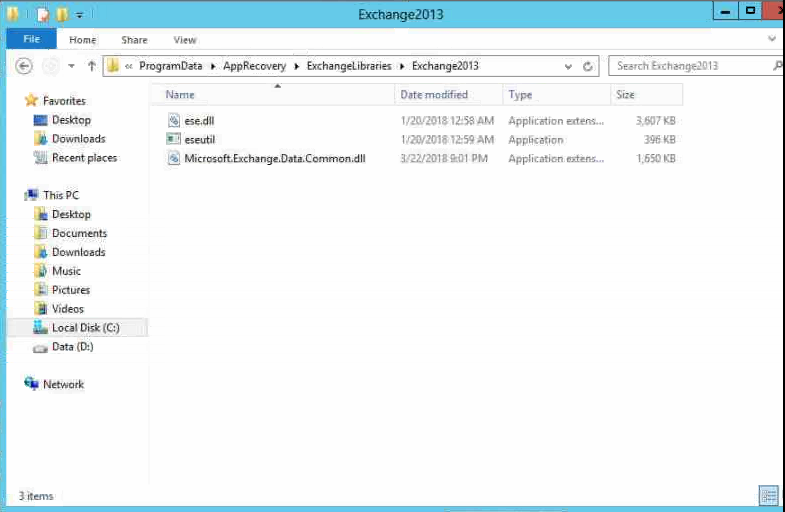Open Desktop under Favorites
This screenshot has width=785, height=512.
(x=71, y=120)
